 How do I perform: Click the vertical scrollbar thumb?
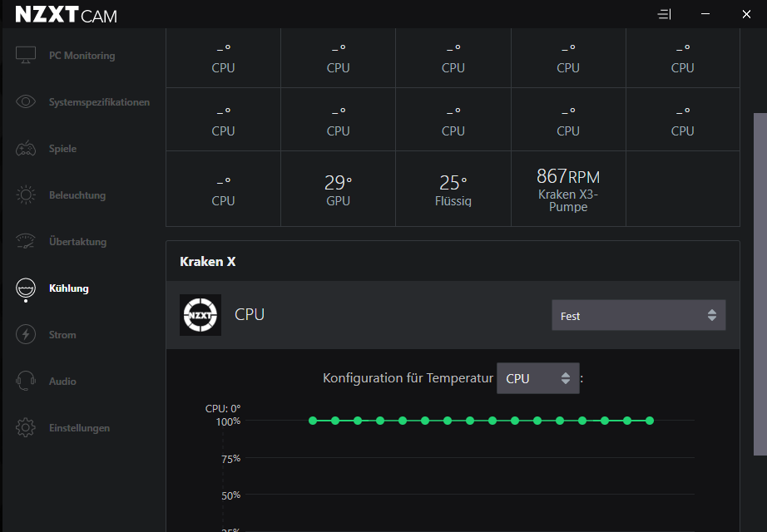point(760,284)
